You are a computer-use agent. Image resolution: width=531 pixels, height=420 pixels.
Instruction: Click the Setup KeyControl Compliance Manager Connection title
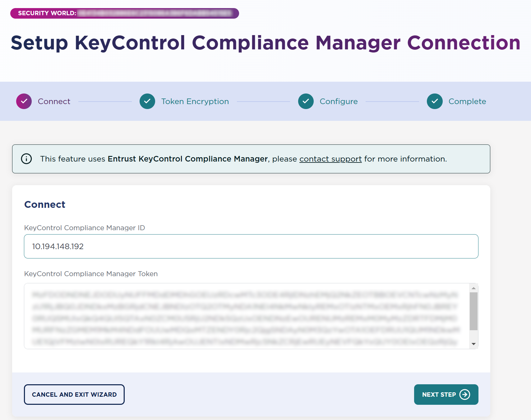[265, 43]
